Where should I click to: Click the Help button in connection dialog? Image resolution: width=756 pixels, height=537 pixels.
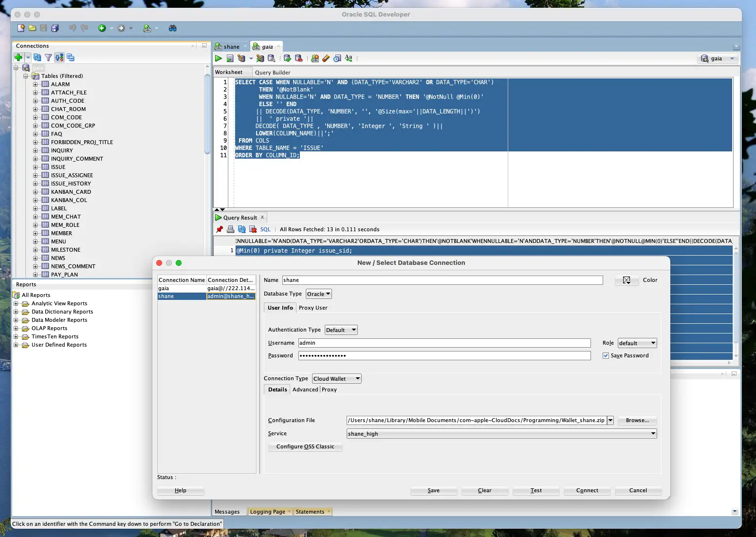point(181,491)
